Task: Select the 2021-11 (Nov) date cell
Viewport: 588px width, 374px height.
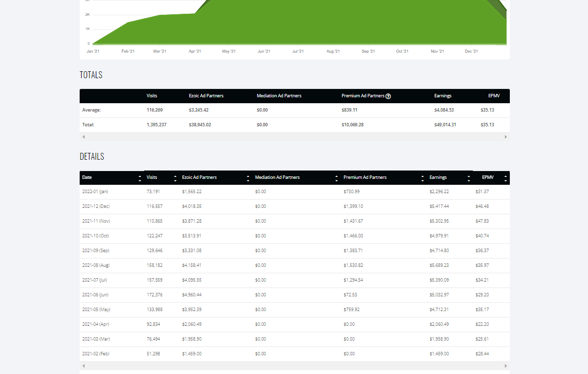Action: click(x=96, y=221)
